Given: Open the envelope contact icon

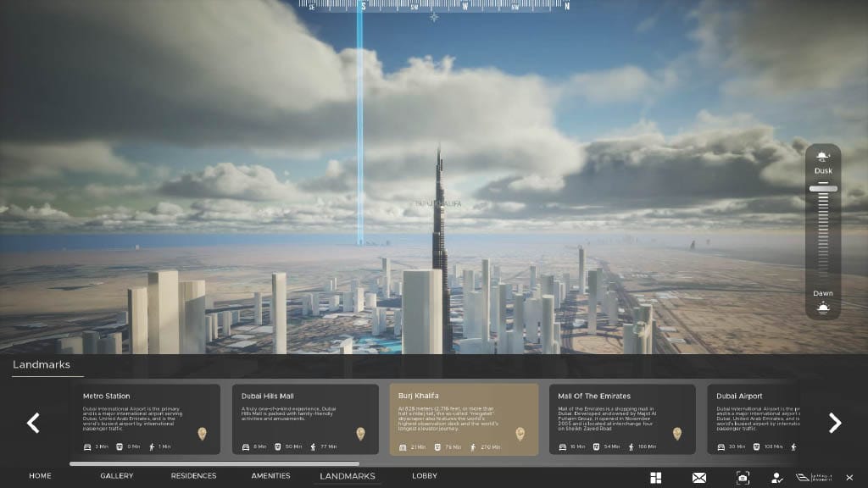Looking at the screenshot, I should point(699,478).
